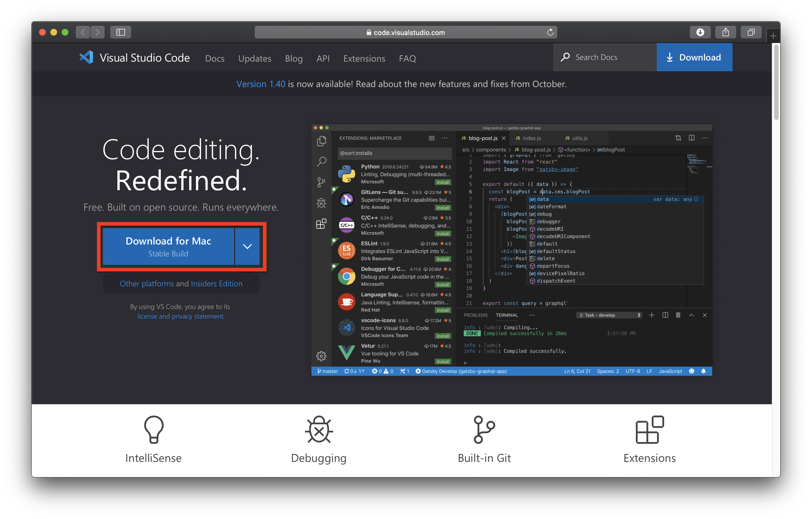
Task: Click the blue Download button in header
Action: tap(694, 57)
